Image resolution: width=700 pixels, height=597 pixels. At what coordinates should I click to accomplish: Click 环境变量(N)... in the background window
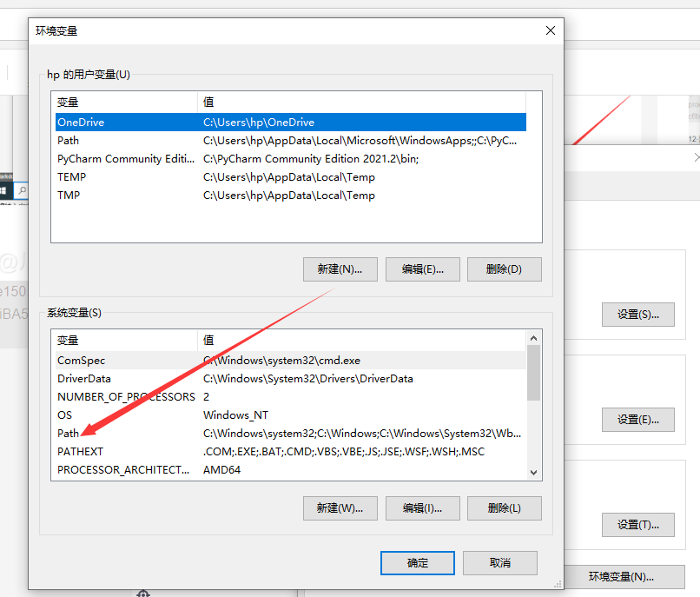pos(624,577)
